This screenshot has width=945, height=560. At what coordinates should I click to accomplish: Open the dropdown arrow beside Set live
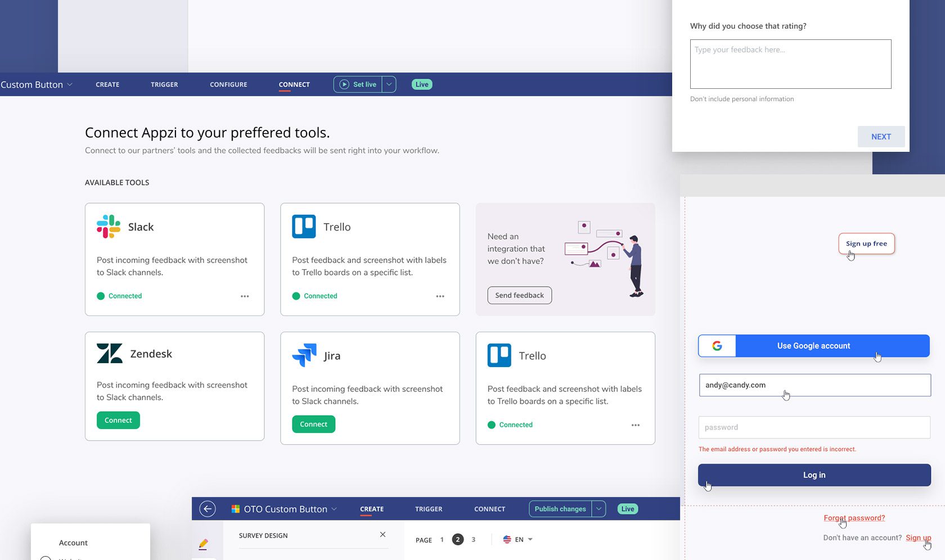tap(389, 84)
